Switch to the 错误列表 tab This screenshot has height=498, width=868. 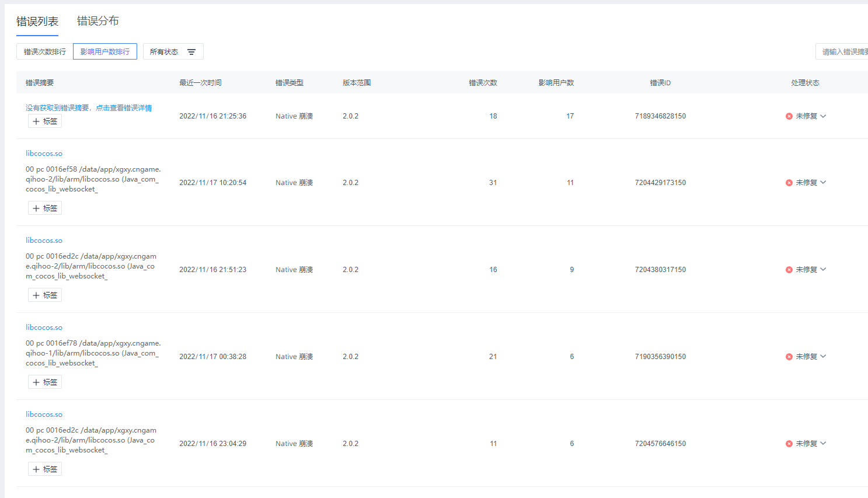point(37,22)
